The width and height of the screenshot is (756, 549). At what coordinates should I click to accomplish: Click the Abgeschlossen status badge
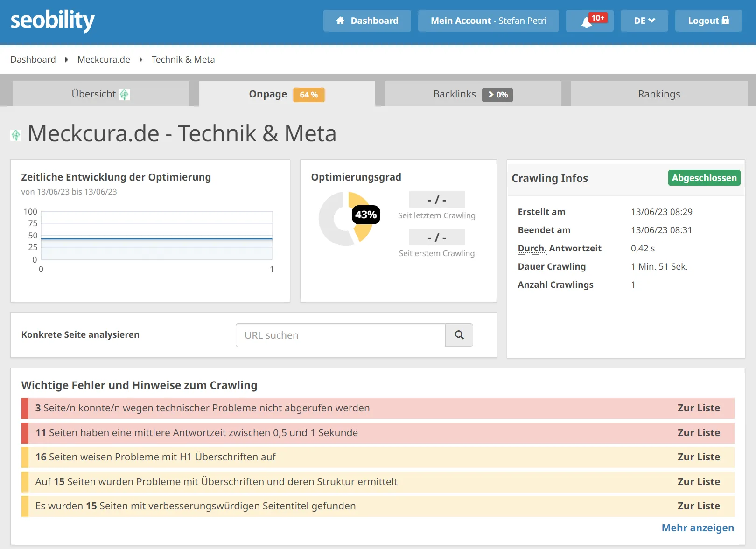[704, 178]
